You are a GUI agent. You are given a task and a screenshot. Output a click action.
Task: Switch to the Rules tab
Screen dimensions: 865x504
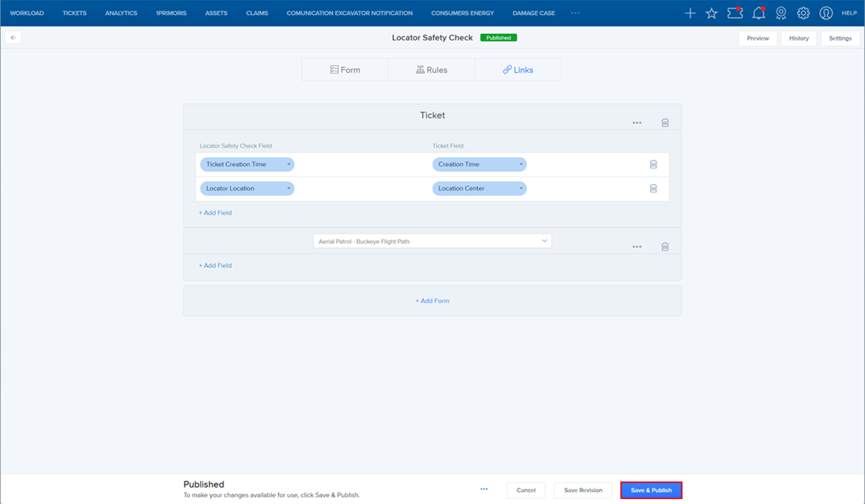pyautogui.click(x=431, y=70)
